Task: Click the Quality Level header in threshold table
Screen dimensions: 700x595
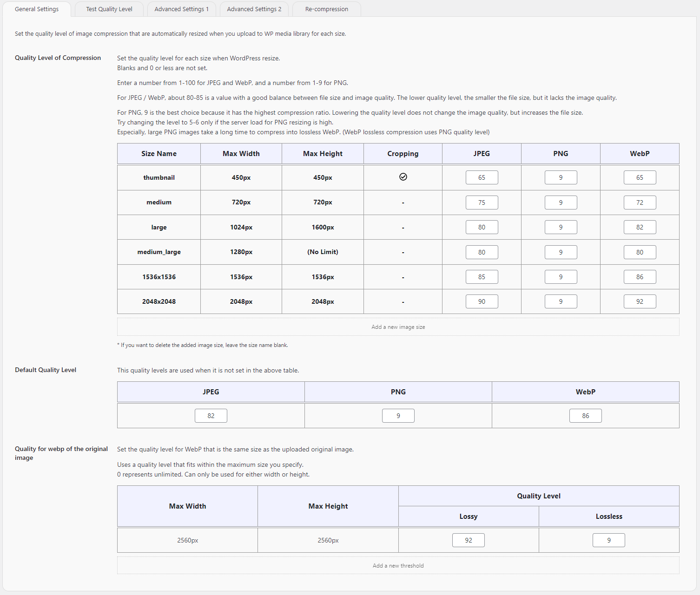Action: pos(539,496)
